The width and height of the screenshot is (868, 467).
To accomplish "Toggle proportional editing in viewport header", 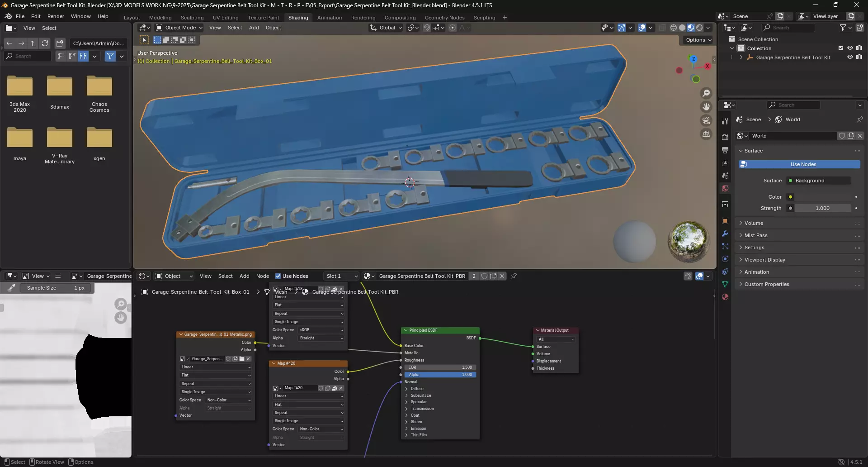I will [453, 28].
